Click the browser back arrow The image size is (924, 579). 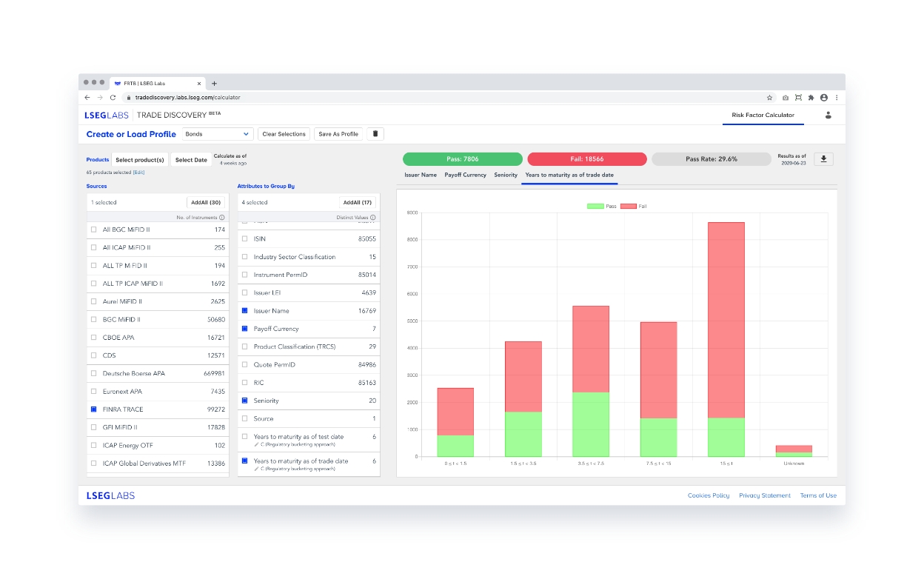point(87,97)
